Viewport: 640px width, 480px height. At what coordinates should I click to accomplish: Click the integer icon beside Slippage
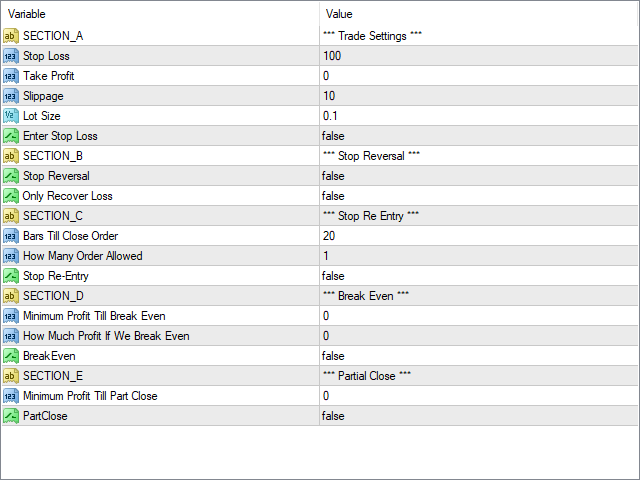pyautogui.click(x=11, y=96)
